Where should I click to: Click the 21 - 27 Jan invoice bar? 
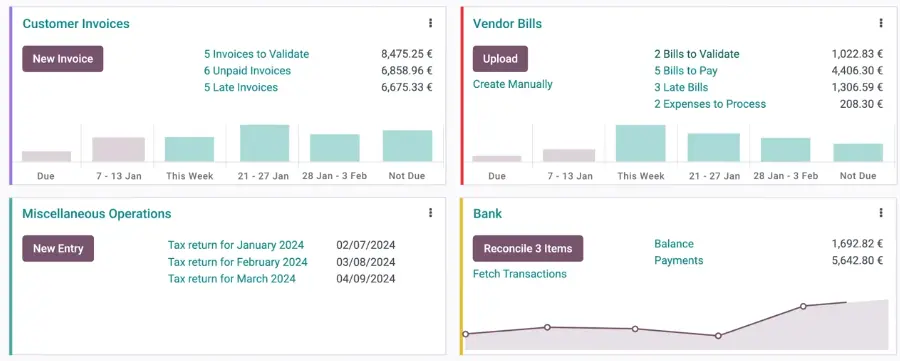coord(265,143)
